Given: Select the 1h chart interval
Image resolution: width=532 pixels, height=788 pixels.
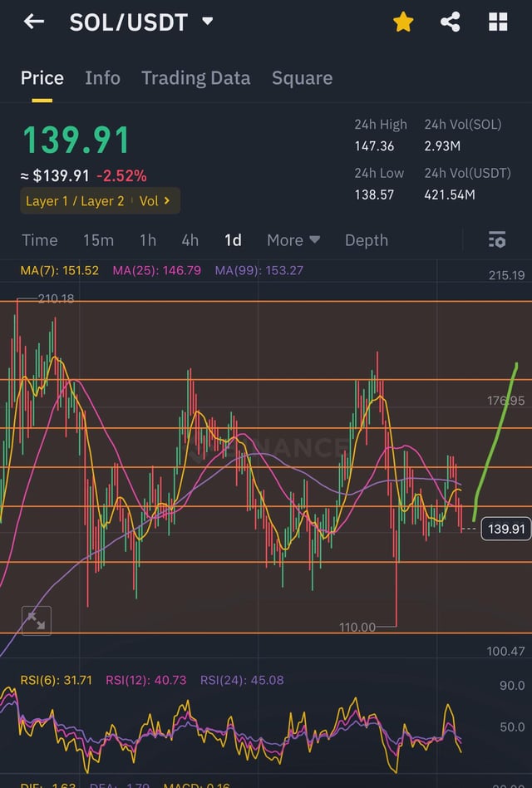Looking at the screenshot, I should coord(148,240).
